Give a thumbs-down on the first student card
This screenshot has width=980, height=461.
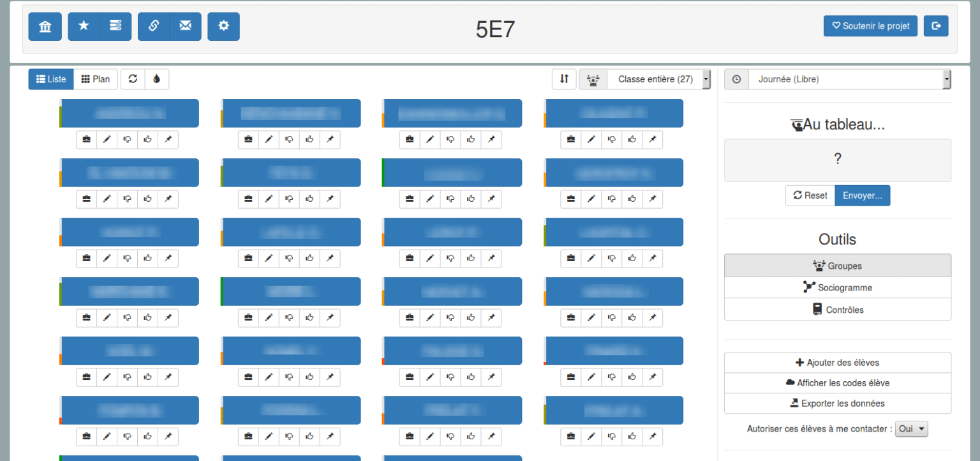127,139
